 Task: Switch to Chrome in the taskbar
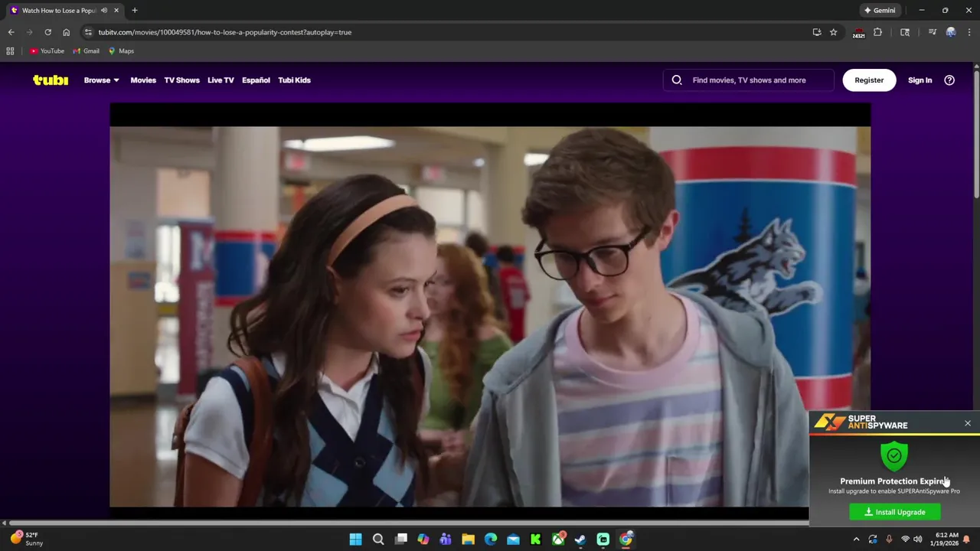[x=626, y=540]
